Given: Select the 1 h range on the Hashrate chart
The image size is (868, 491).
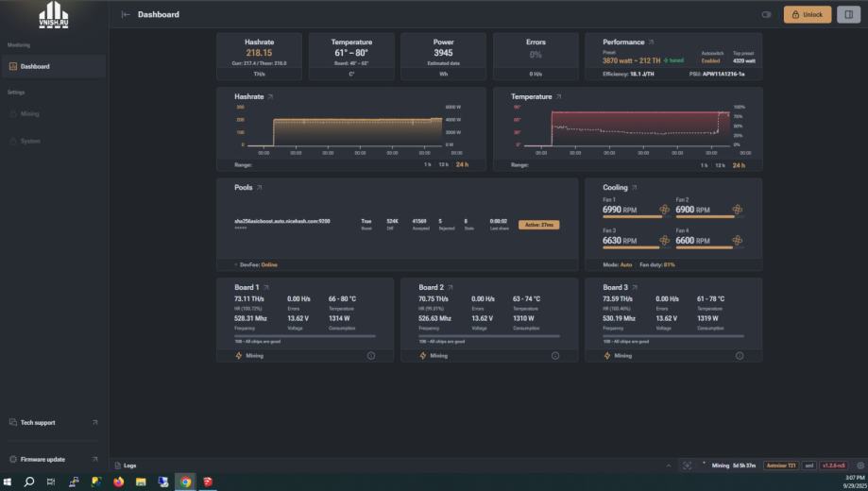Looking at the screenshot, I should (427, 165).
